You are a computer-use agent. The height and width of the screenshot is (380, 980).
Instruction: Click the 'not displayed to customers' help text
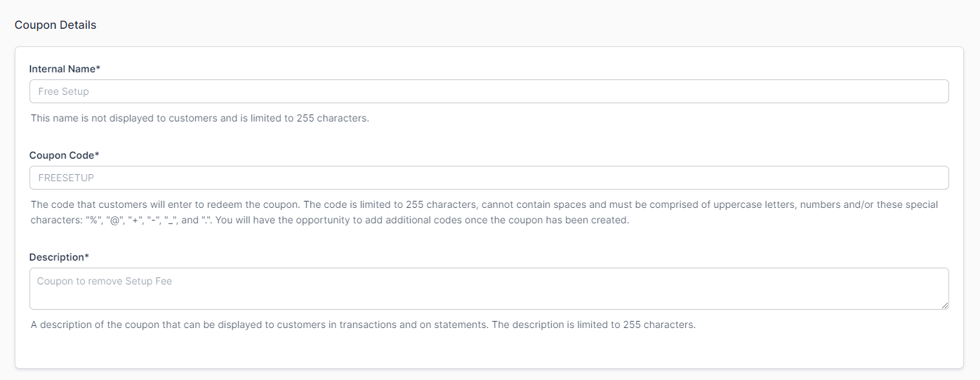(199, 118)
